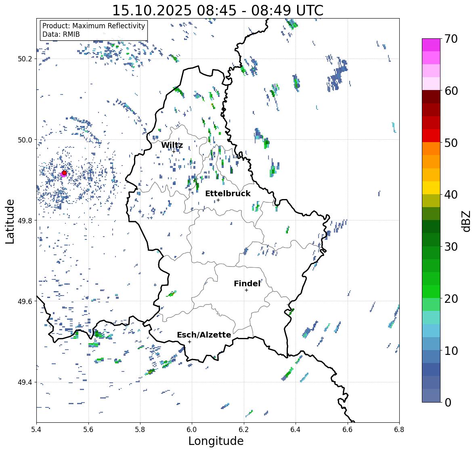Click the colorbar tick label 30
This screenshot has width=476, height=451.
(451, 247)
